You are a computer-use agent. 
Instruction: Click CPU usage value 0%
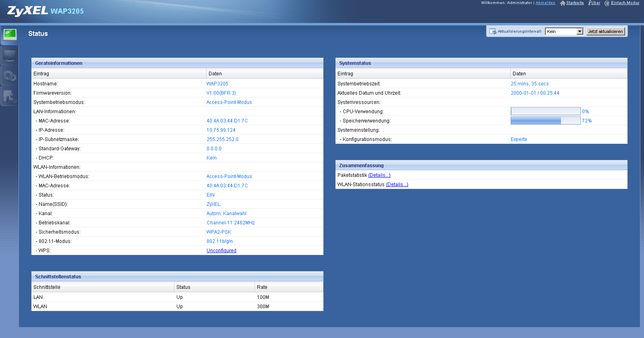(x=585, y=112)
